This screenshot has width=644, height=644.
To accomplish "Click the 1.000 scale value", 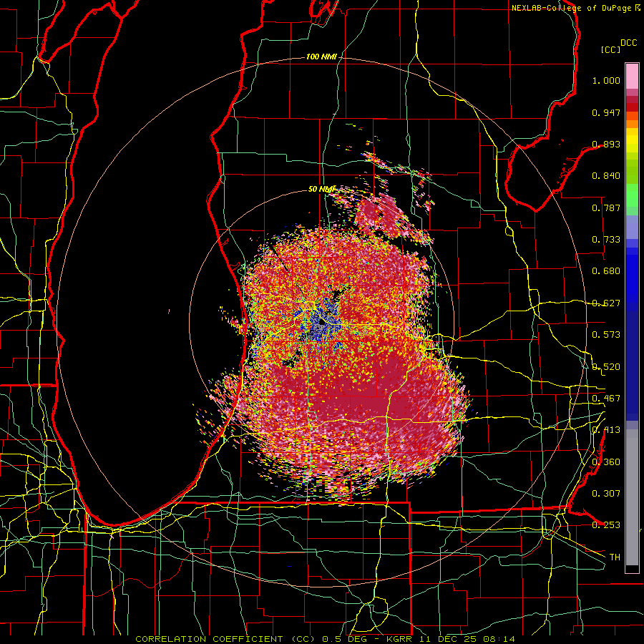I will point(606,80).
